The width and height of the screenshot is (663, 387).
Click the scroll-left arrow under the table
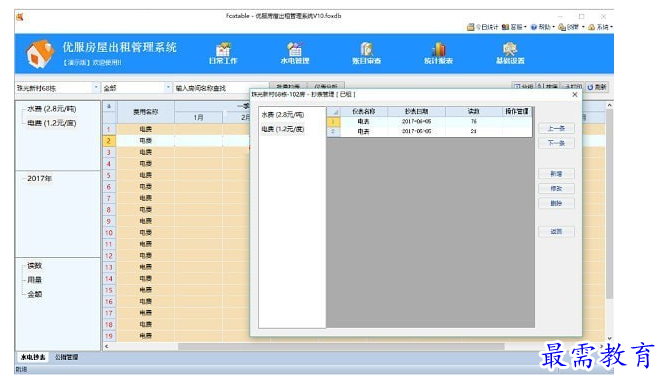107,346
